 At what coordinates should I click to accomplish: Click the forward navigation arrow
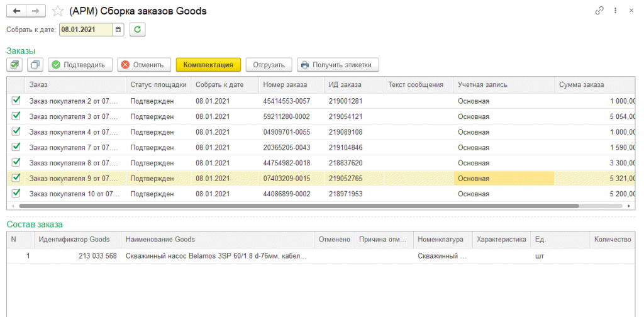[x=36, y=11]
